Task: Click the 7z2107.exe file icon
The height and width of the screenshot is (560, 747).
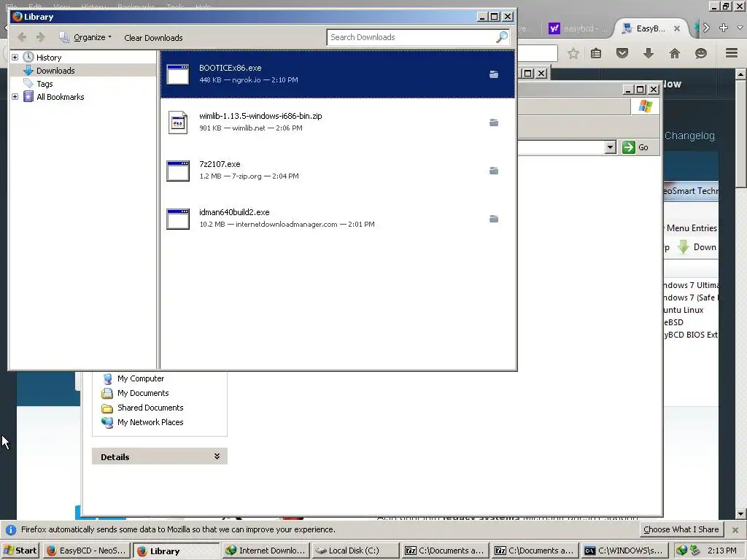Action: [178, 171]
